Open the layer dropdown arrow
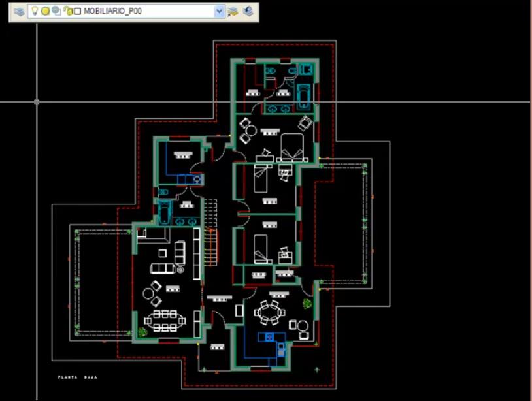The height and width of the screenshot is (401, 532). coord(219,11)
